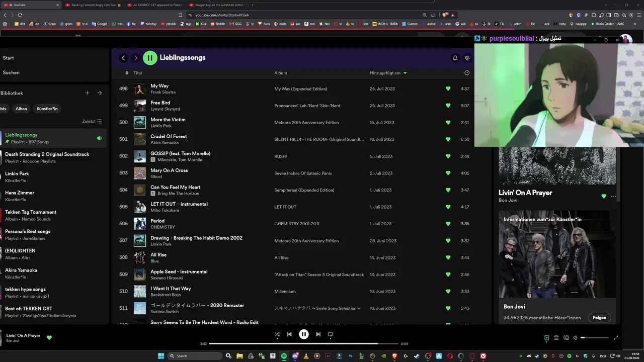This screenshot has height=362, width=644.
Task: Open the Meteora 20th Anniversary Edition album for More the Victim
Action: click(x=306, y=123)
